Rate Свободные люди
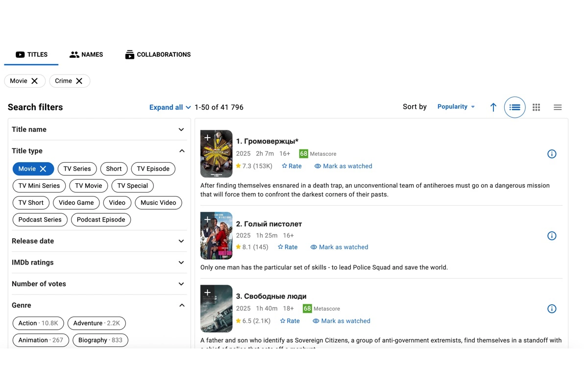 (x=290, y=321)
